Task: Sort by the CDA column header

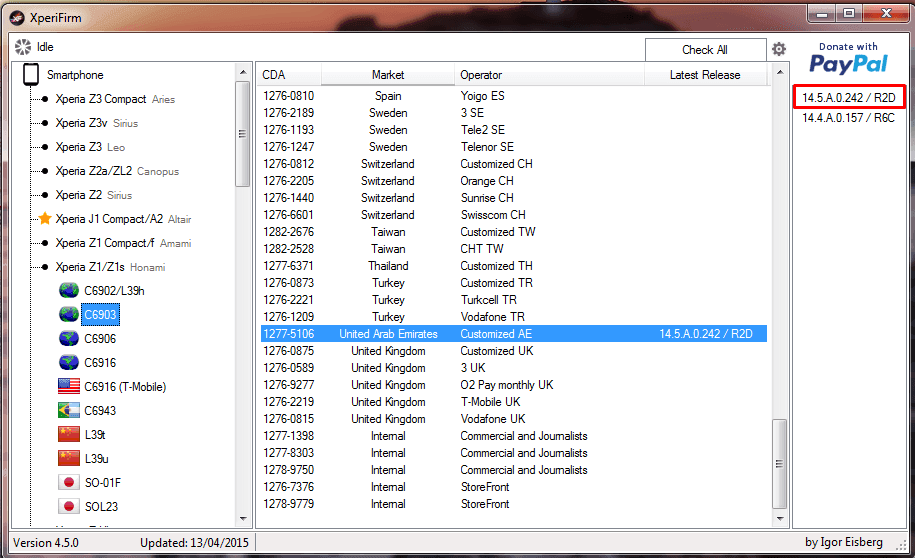Action: tap(288, 75)
